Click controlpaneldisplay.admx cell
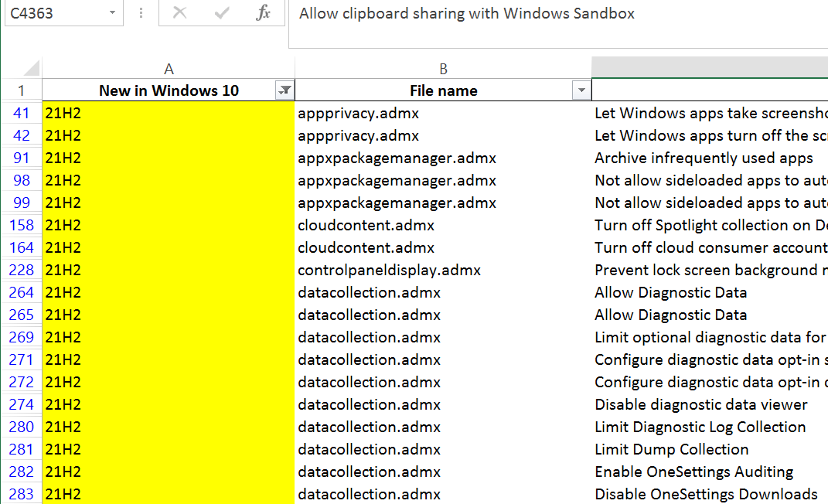Viewport: 828px width, 504px height. pos(443,270)
